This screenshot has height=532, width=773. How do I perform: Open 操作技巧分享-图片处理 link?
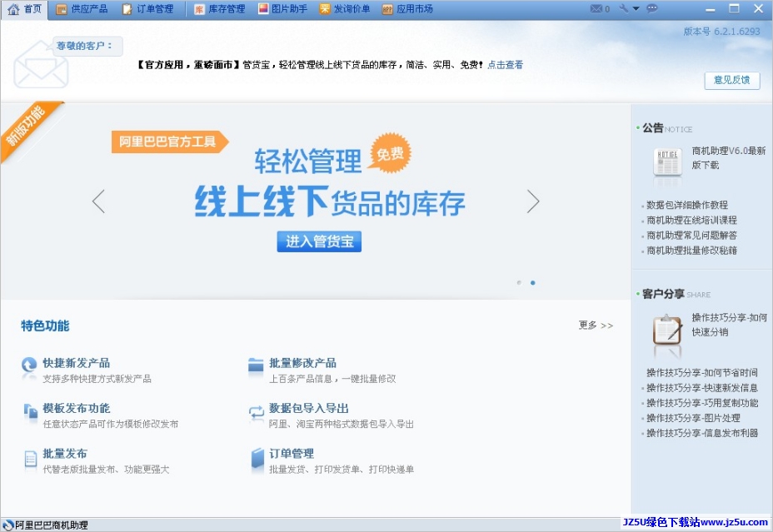tap(693, 418)
